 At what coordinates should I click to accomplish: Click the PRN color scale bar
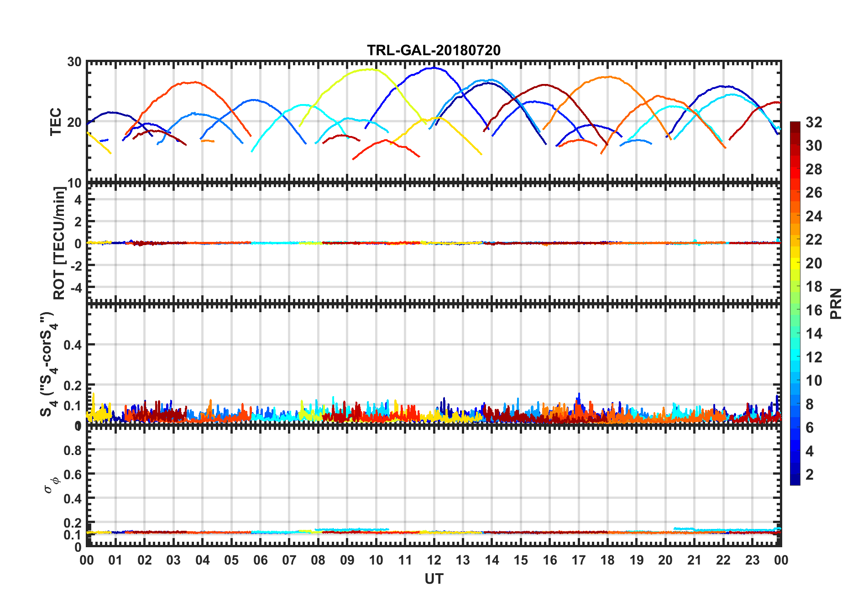pyautogui.click(x=795, y=303)
